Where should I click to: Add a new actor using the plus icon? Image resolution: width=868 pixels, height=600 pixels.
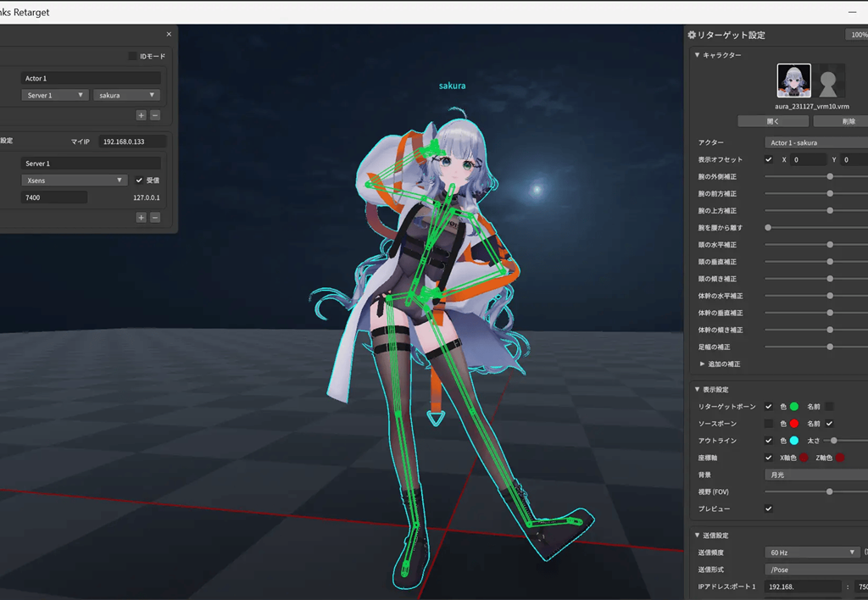[x=142, y=115]
